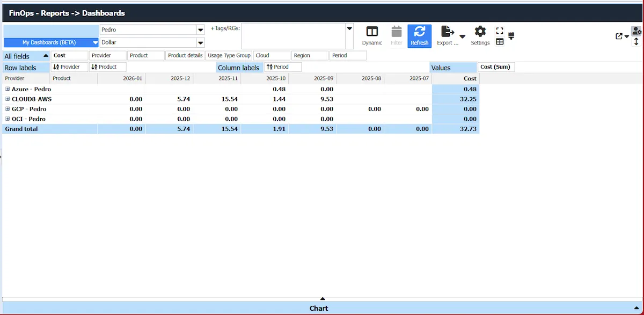Click the 9.53 cell in CLOUD8-AWS row
This screenshot has width=644, height=315.
tap(312, 99)
